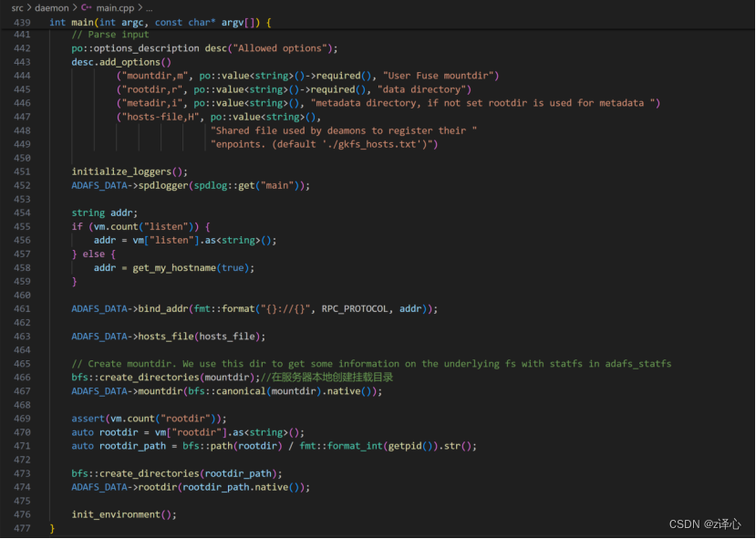Click the closing brace on line 477
This screenshot has height=539, width=756.
click(52, 528)
